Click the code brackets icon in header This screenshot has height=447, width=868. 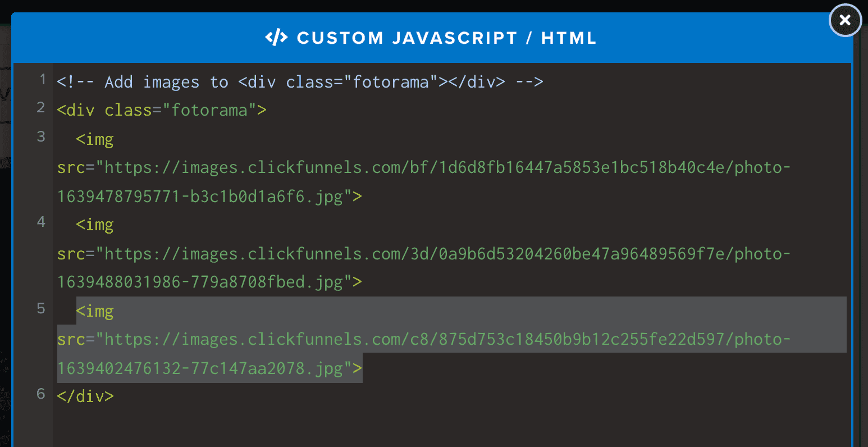tap(276, 38)
